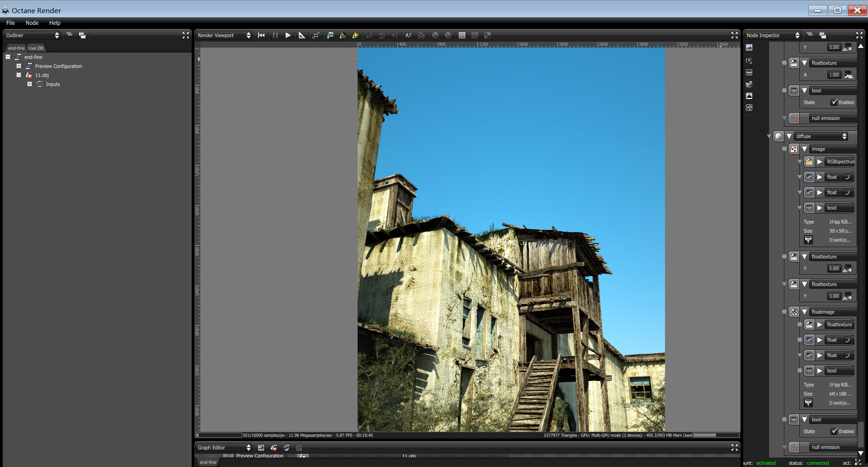
Task: Maximize the Render Viewport panel
Action: (735, 35)
